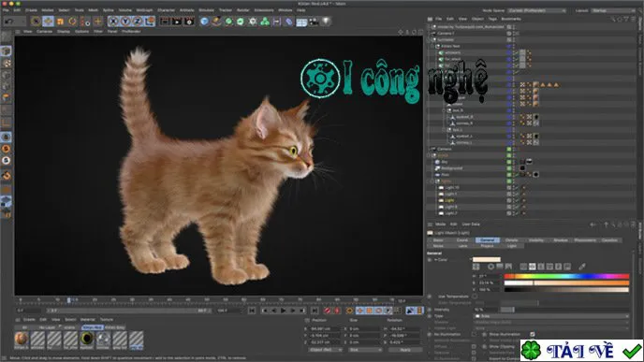The width and height of the screenshot is (644, 362).
Task: Click the Position X input field
Action: [x=326, y=328]
